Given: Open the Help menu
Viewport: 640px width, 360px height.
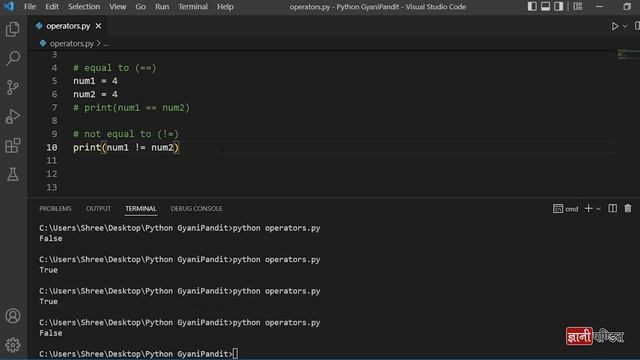Looking at the screenshot, I should coord(225,7).
